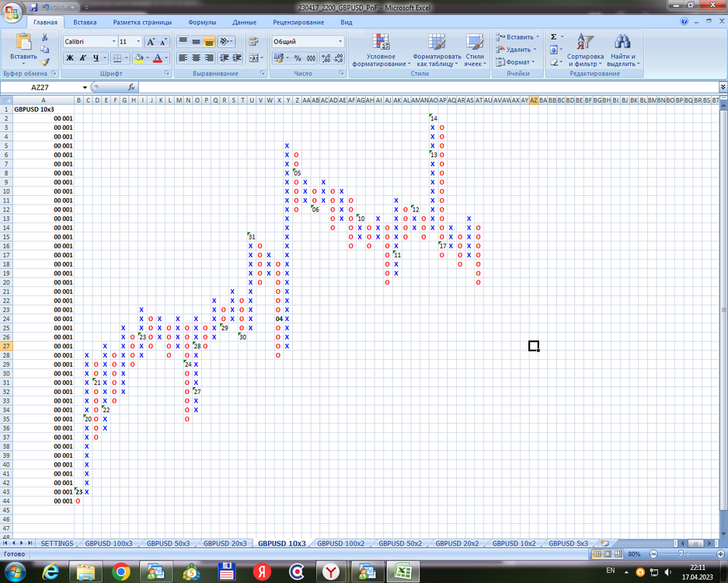Click the Insert Worksheet tab icon
This screenshot has height=583, width=728.
click(x=604, y=543)
